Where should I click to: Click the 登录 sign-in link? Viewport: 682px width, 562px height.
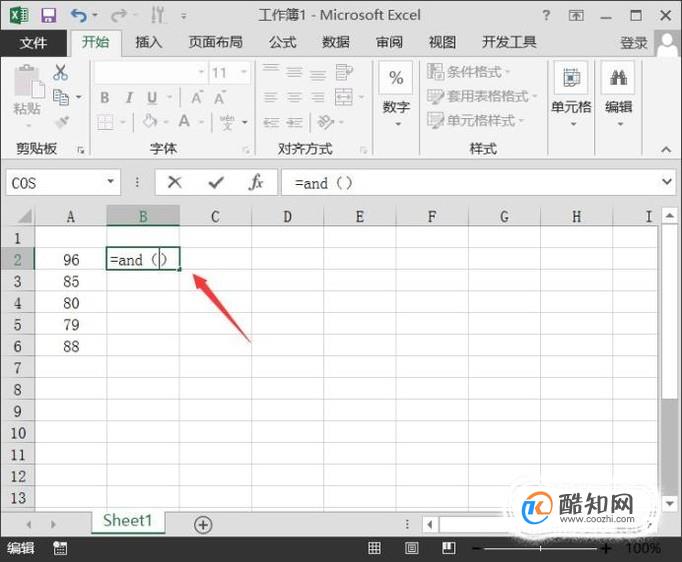pos(633,43)
